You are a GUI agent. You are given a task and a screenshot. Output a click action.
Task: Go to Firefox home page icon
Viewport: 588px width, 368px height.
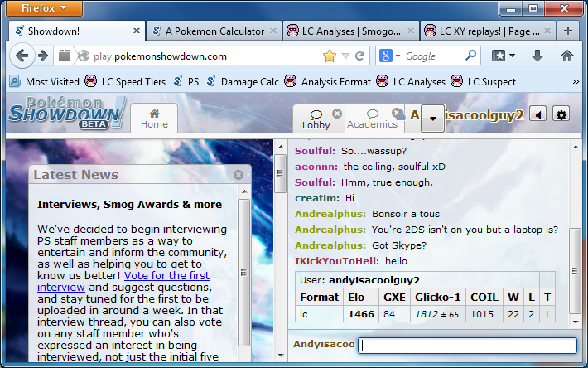567,56
